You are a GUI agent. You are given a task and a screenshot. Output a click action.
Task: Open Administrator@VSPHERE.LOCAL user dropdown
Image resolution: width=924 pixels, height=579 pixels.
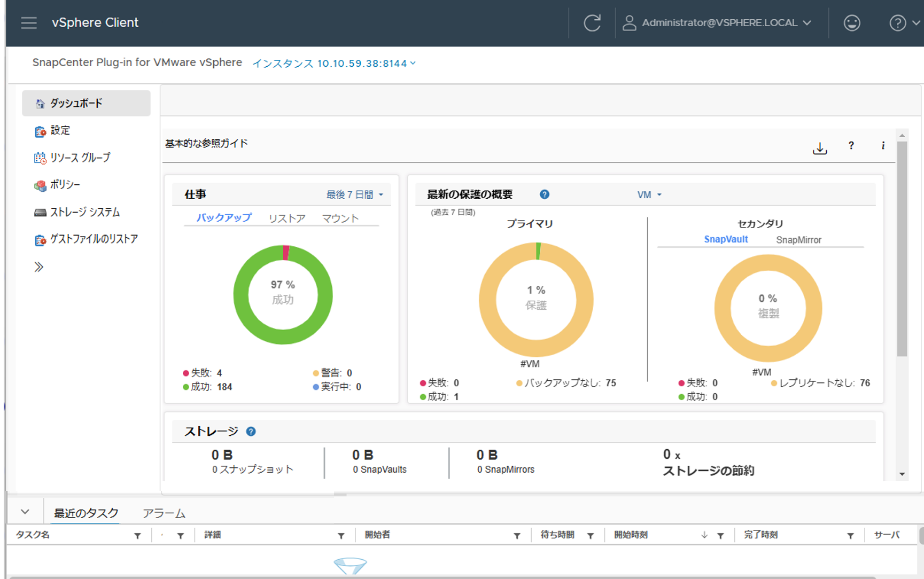[x=726, y=22]
